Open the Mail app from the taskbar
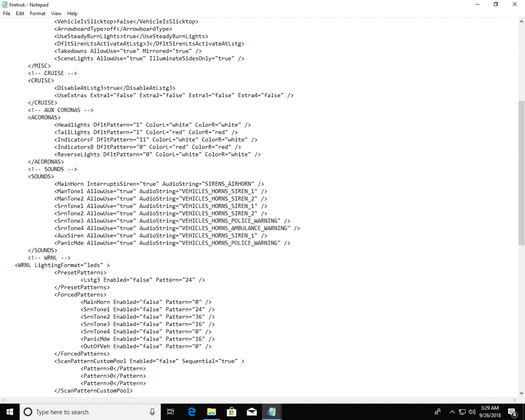The image size is (525, 420). click(251, 412)
